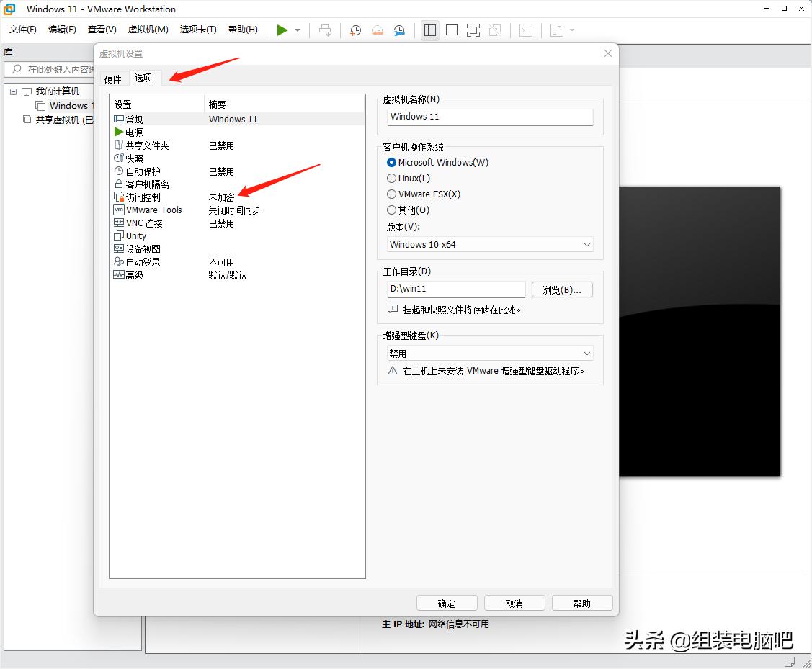Open the Windows 10 x64 version dropdown
Image resolution: width=812 pixels, height=669 pixels.
(x=488, y=245)
